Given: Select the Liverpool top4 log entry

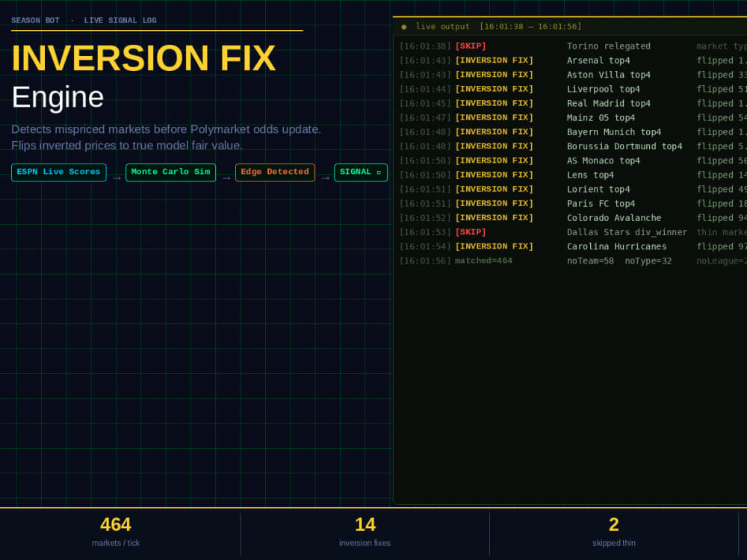Looking at the screenshot, I should click(x=573, y=89).
